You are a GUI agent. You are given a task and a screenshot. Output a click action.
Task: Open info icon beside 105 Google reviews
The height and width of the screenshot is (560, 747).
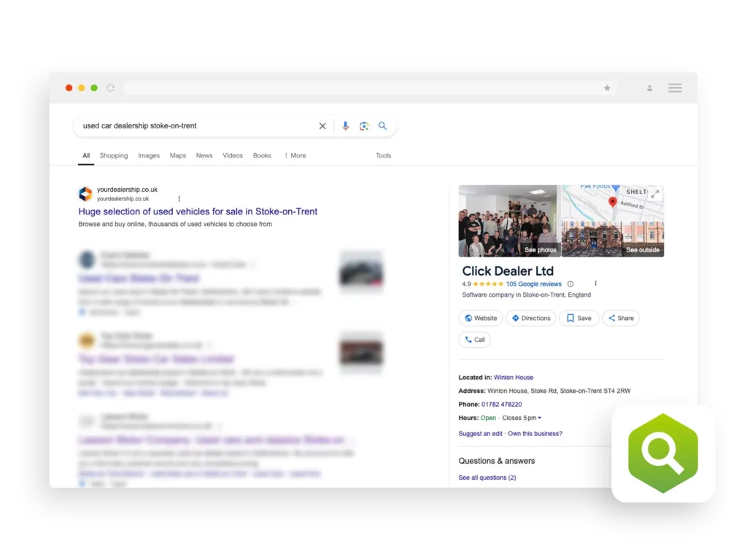point(570,284)
